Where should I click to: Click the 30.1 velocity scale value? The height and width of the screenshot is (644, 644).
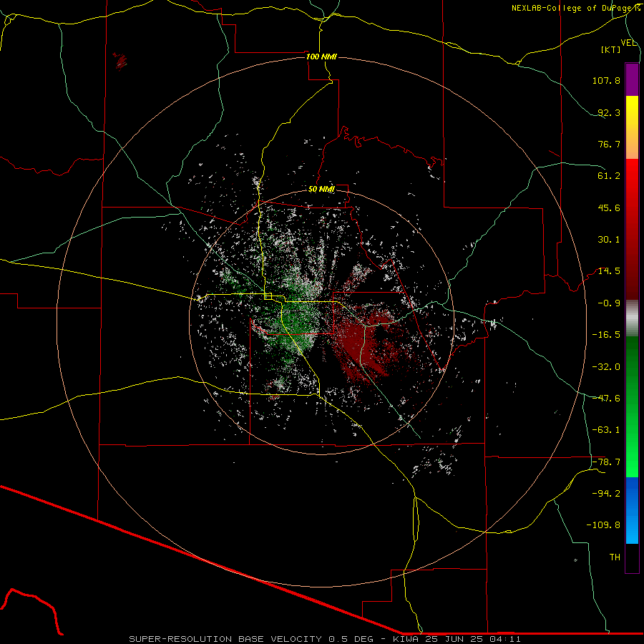pos(609,240)
